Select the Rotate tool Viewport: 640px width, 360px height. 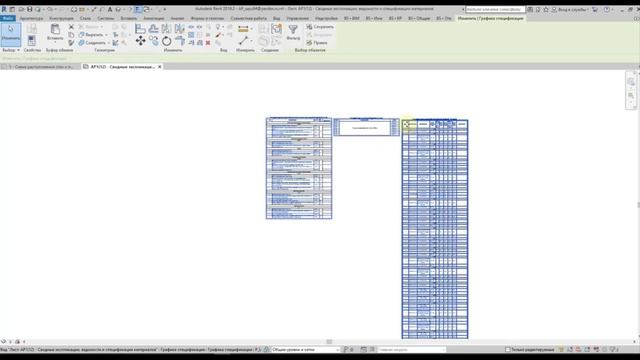tap(166, 40)
